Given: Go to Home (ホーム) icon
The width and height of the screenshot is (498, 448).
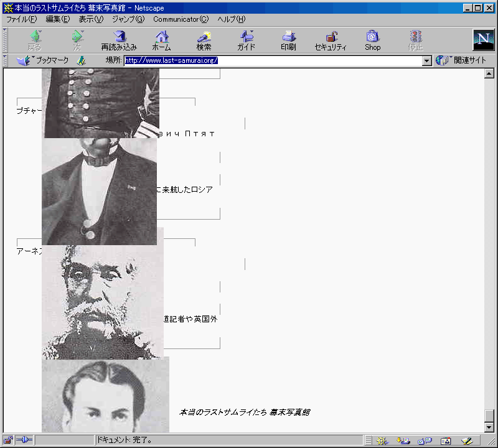Looking at the screenshot, I should (161, 40).
